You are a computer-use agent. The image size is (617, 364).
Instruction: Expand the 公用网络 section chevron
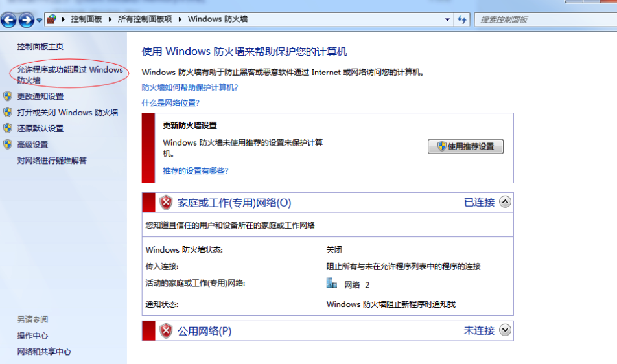[x=505, y=330]
